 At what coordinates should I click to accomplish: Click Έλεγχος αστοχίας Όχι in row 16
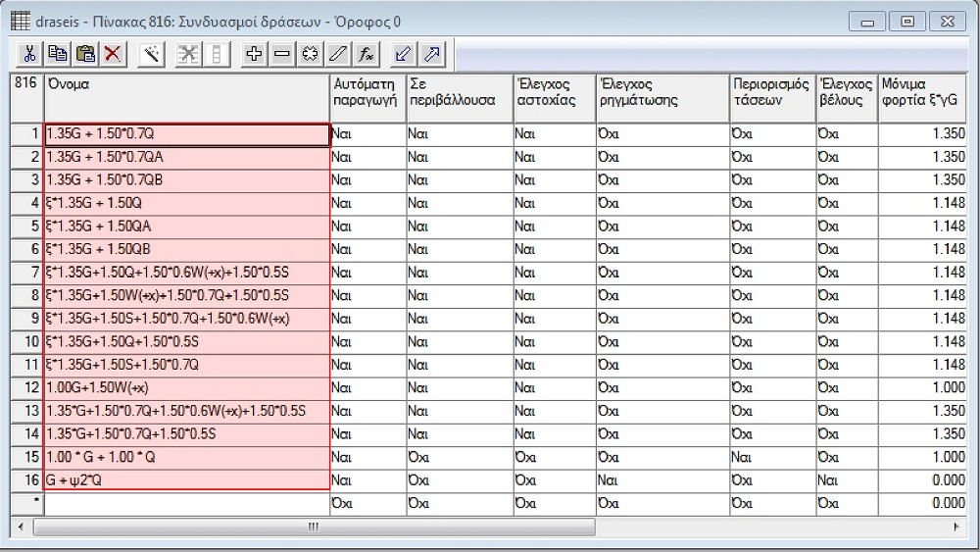pos(555,480)
